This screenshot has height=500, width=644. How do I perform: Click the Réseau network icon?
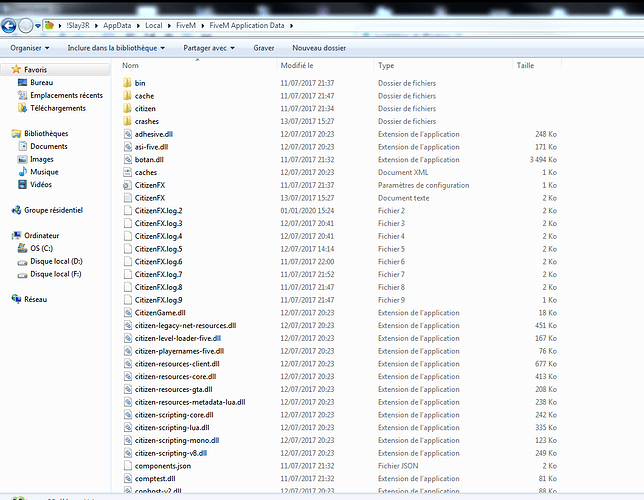click(16, 299)
